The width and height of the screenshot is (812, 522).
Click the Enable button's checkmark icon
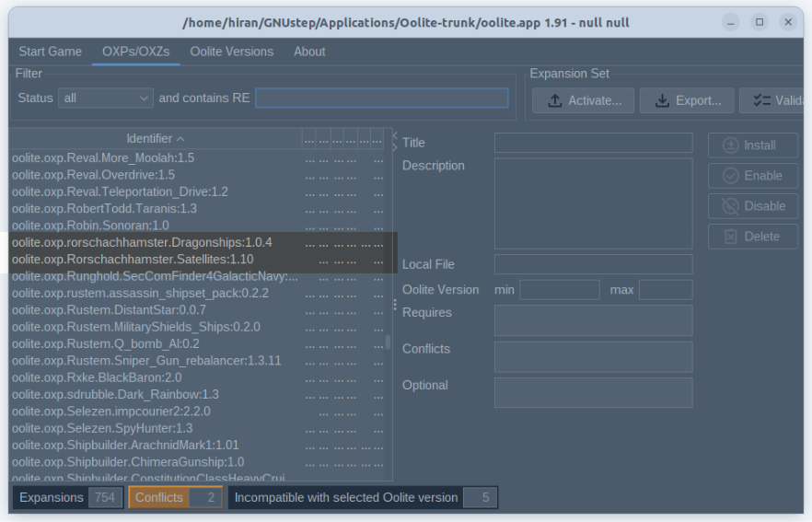point(730,176)
